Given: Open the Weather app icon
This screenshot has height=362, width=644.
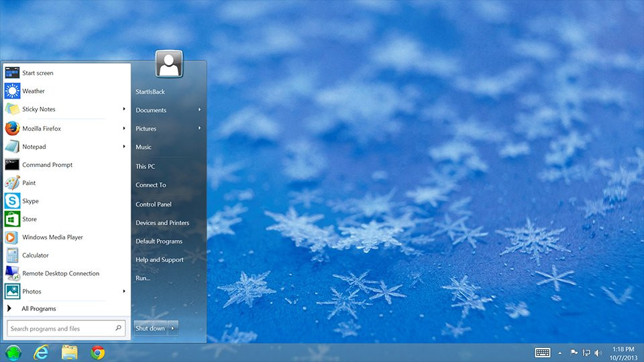Looking at the screenshot, I should point(12,90).
